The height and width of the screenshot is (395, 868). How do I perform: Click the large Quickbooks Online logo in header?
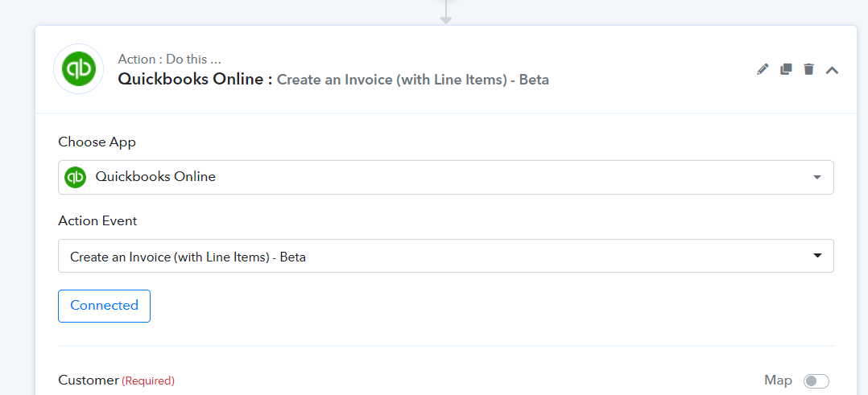point(78,69)
